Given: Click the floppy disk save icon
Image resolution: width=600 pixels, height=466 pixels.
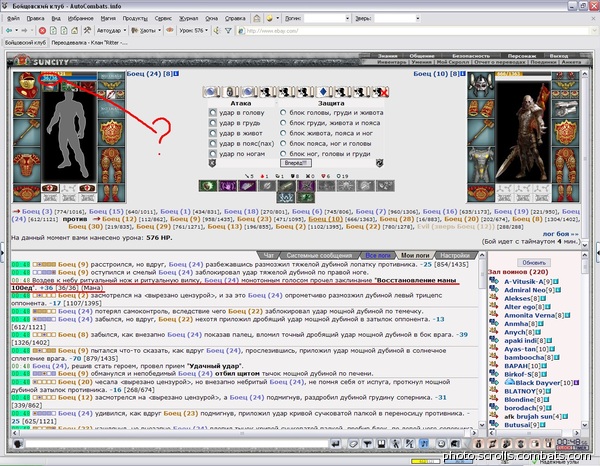Looking at the screenshot, I should tap(381, 444).
